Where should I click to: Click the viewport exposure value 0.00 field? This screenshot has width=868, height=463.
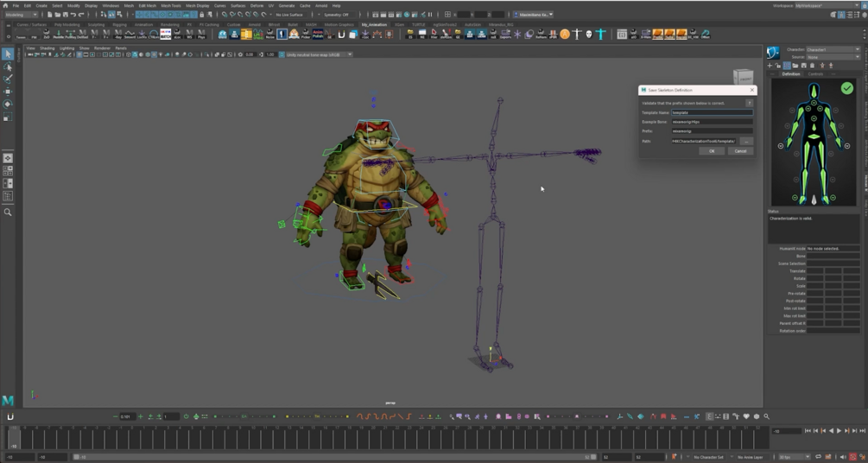pos(249,54)
